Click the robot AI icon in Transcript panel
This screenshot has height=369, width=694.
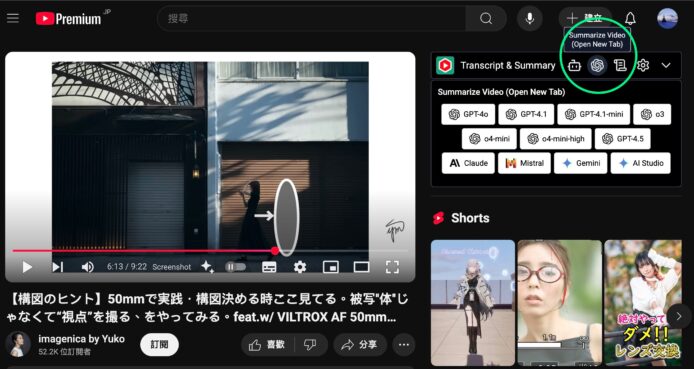574,65
